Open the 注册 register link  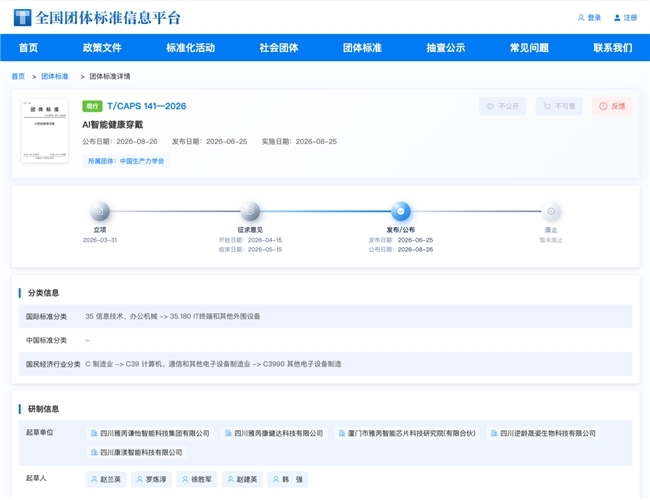tap(625, 17)
